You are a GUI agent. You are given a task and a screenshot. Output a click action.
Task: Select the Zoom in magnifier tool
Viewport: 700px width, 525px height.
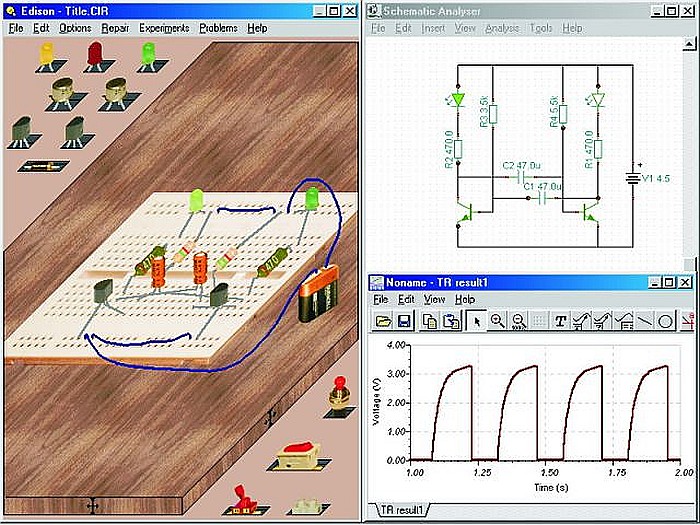(497, 321)
